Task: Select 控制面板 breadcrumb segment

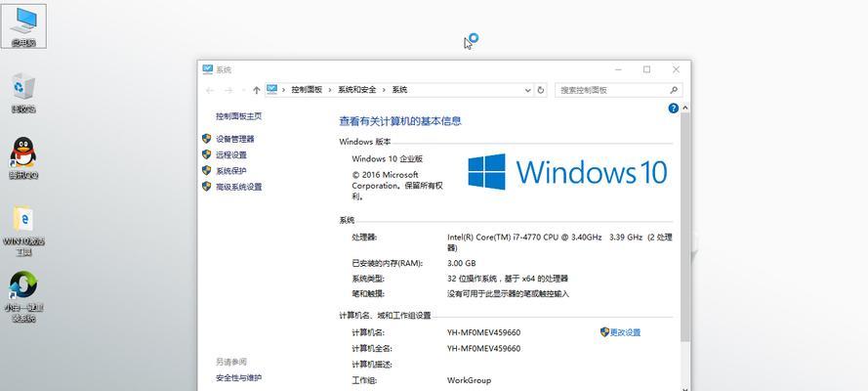Action: pyautogui.click(x=307, y=90)
